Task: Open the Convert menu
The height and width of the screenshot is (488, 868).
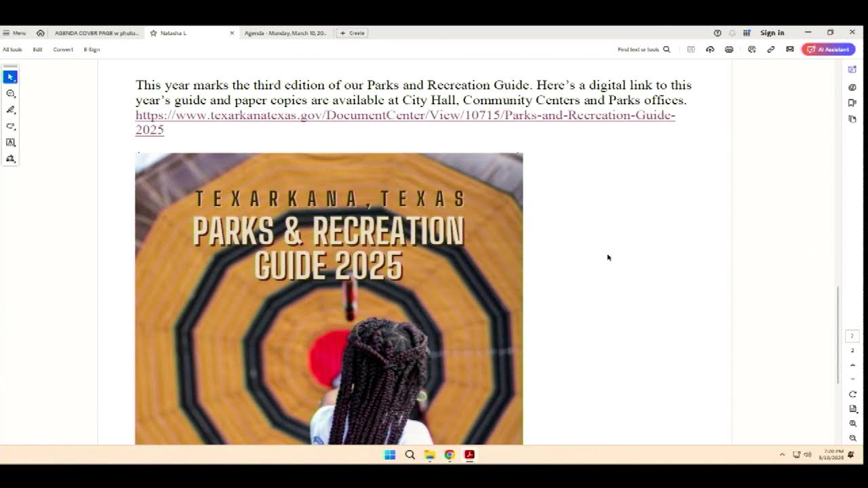Action: click(63, 49)
